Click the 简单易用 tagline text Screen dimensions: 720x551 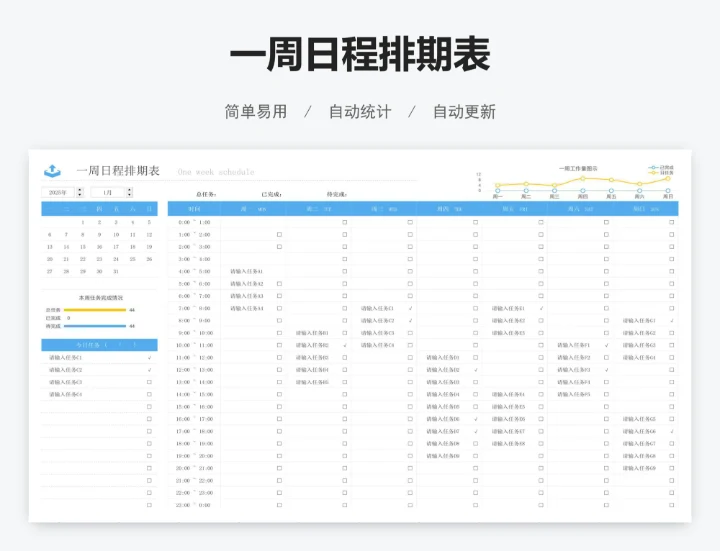pyautogui.click(x=256, y=112)
